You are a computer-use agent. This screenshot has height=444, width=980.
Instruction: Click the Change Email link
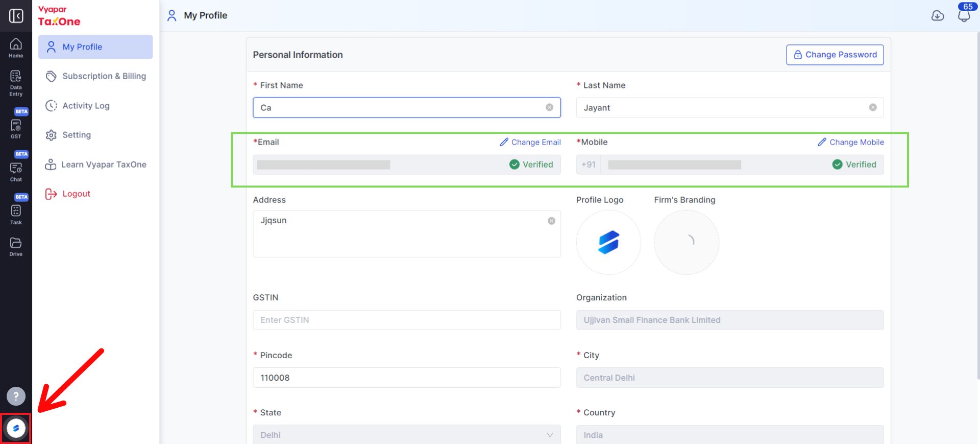point(530,142)
